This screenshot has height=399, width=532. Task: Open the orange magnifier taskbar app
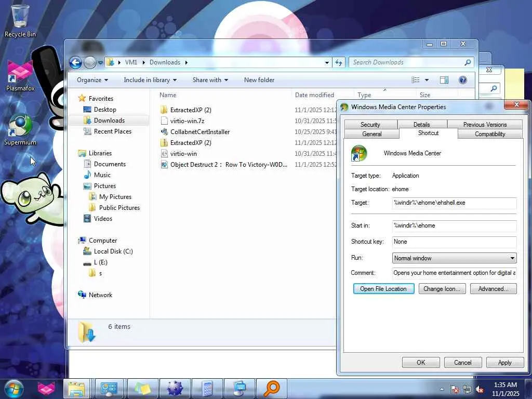271,389
